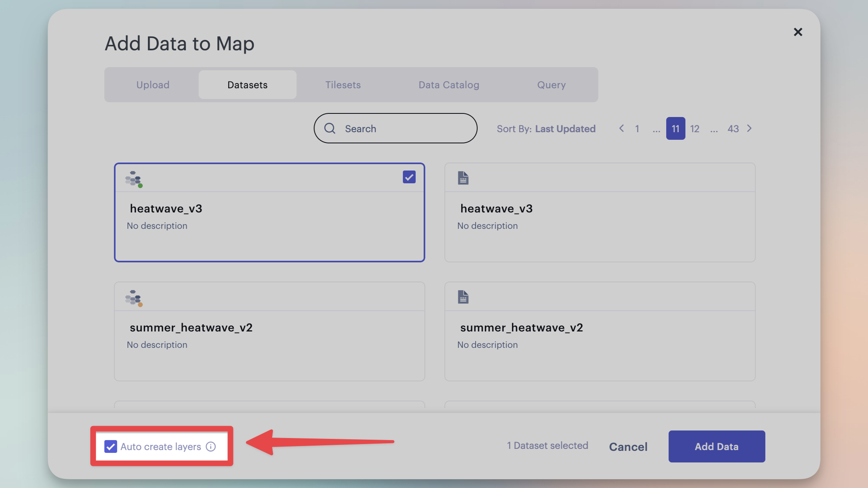Viewport: 868px width, 488px height.
Task: Navigate to next page using right arrow
Action: [750, 128]
